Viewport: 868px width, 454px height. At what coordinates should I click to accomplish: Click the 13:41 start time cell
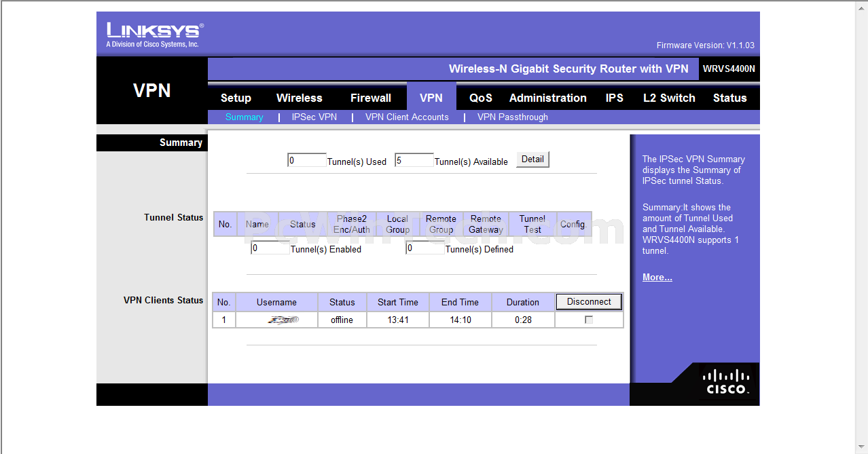(398, 320)
